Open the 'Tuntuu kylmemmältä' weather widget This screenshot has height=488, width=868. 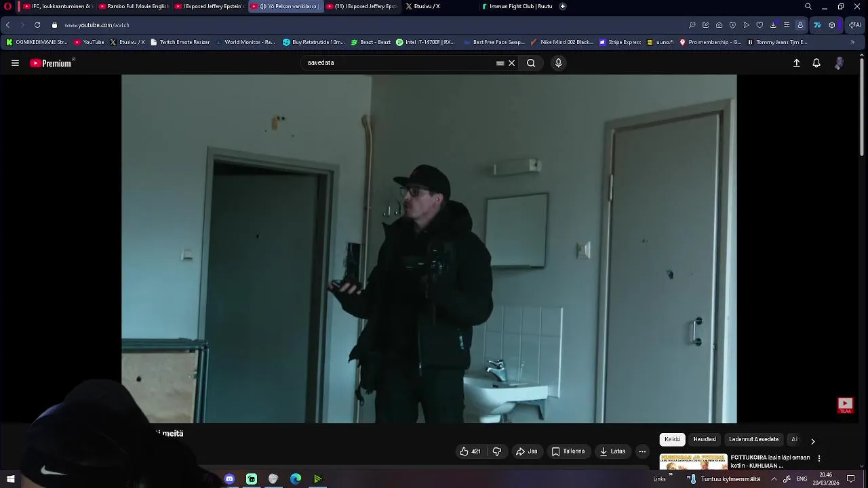click(x=724, y=479)
